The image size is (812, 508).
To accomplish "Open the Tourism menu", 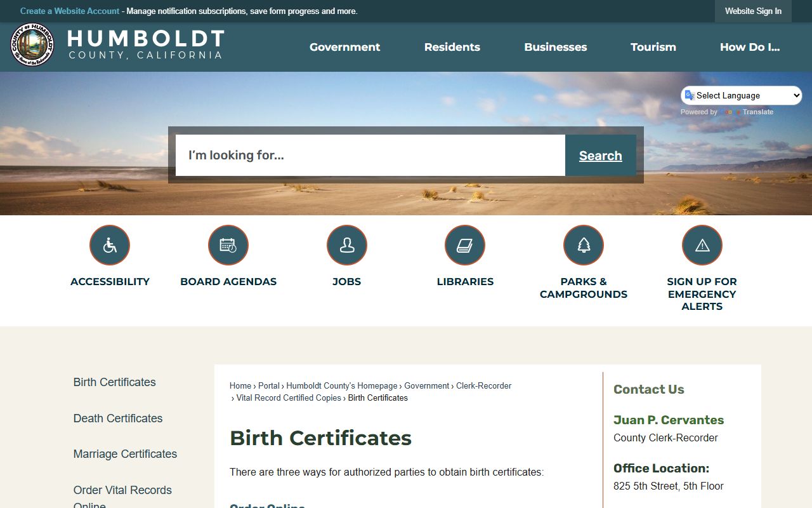I will tap(653, 47).
